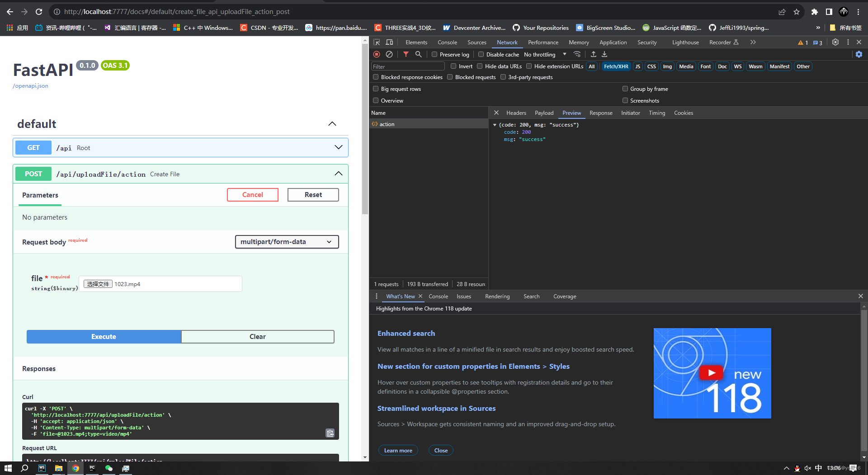Collapse the JSON response object triangle
The image size is (868, 475).
pos(495,125)
